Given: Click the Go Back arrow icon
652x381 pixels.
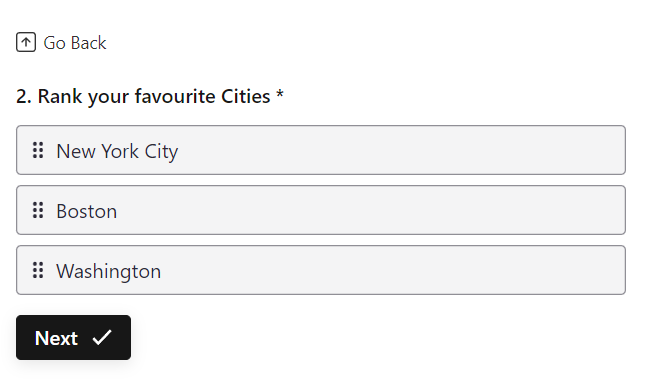Looking at the screenshot, I should coord(26,42).
